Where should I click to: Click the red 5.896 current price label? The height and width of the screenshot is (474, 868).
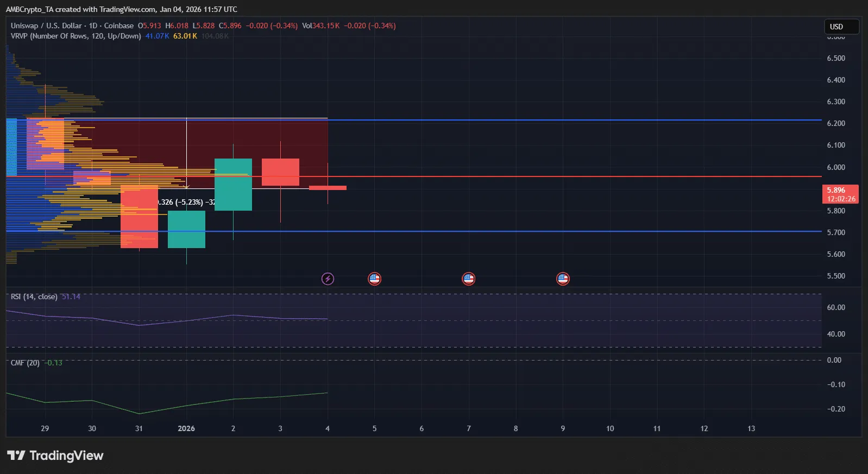tap(840, 194)
